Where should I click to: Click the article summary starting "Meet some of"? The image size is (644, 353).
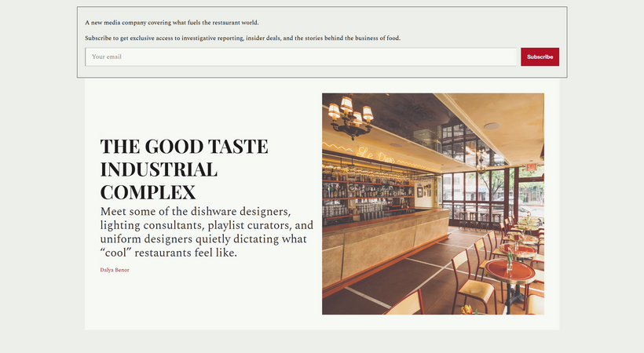click(x=203, y=232)
